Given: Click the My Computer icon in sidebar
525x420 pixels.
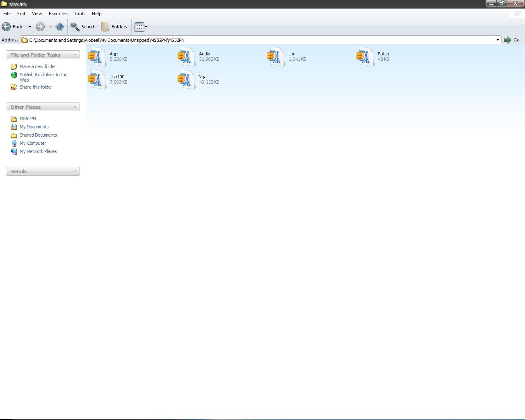Looking at the screenshot, I should tap(14, 143).
